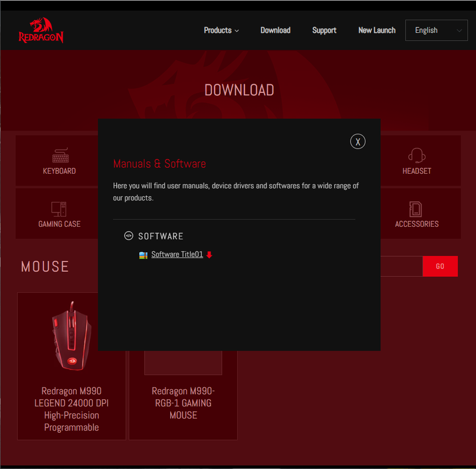Image resolution: width=476 pixels, height=469 pixels.
Task: Click the MOUSE section heading
Action: point(45,267)
